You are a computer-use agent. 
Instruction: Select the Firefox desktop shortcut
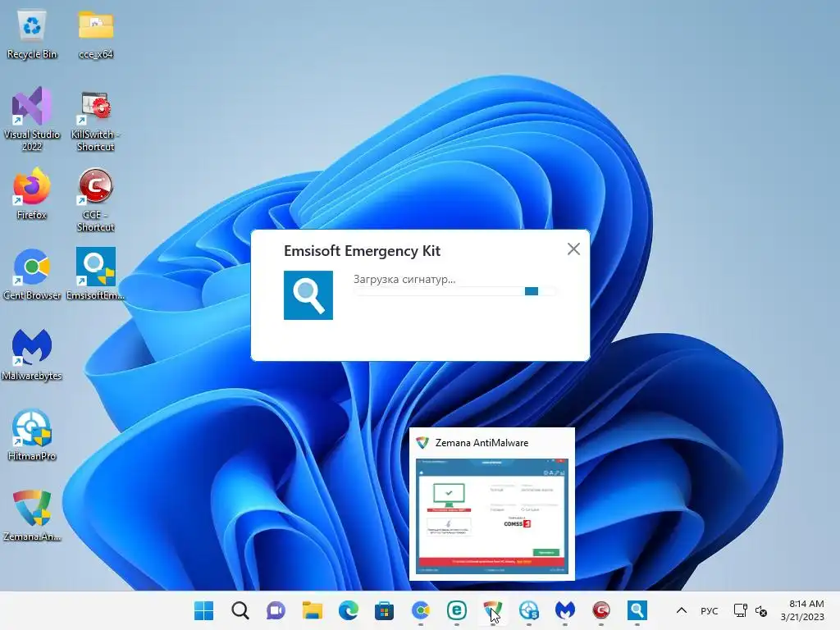(x=32, y=194)
